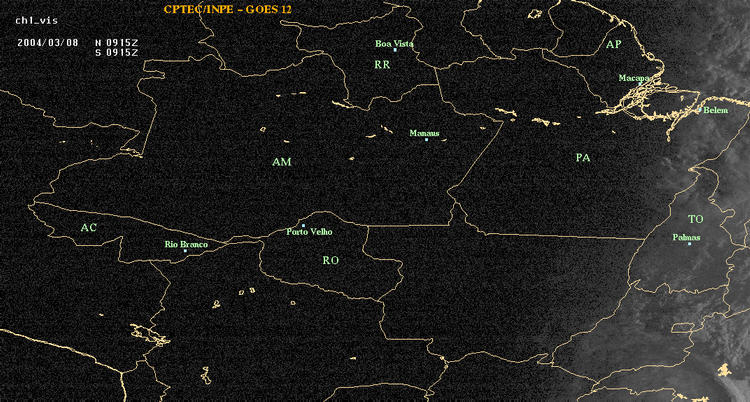Click the S 0915Z time stamp
This screenshot has width=750, height=402.
pos(117,53)
